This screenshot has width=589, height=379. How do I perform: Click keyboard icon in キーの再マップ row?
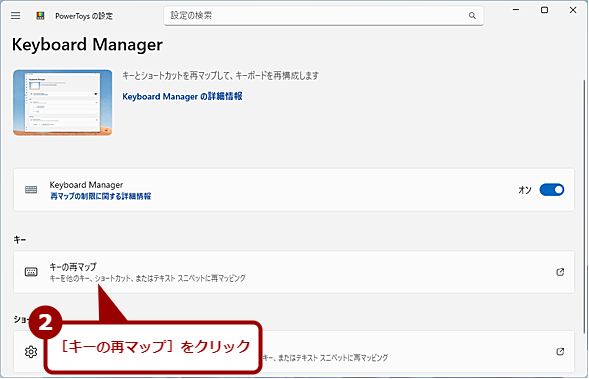click(x=31, y=272)
